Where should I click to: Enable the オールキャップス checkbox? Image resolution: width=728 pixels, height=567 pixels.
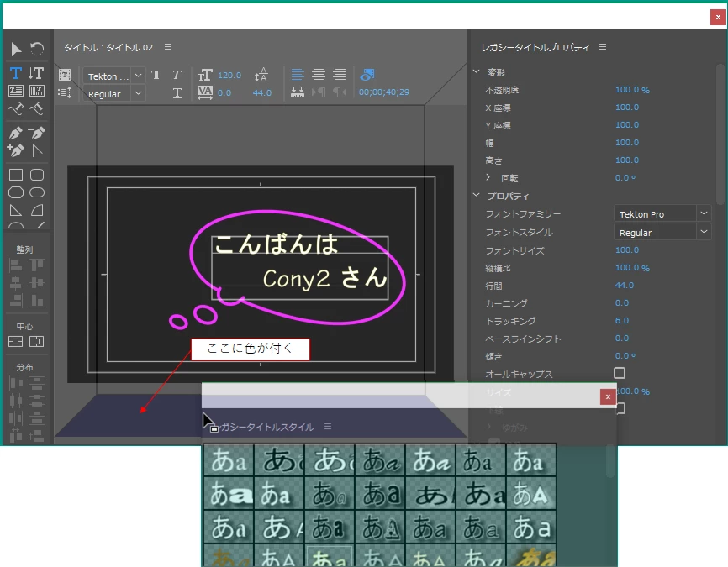coord(620,373)
